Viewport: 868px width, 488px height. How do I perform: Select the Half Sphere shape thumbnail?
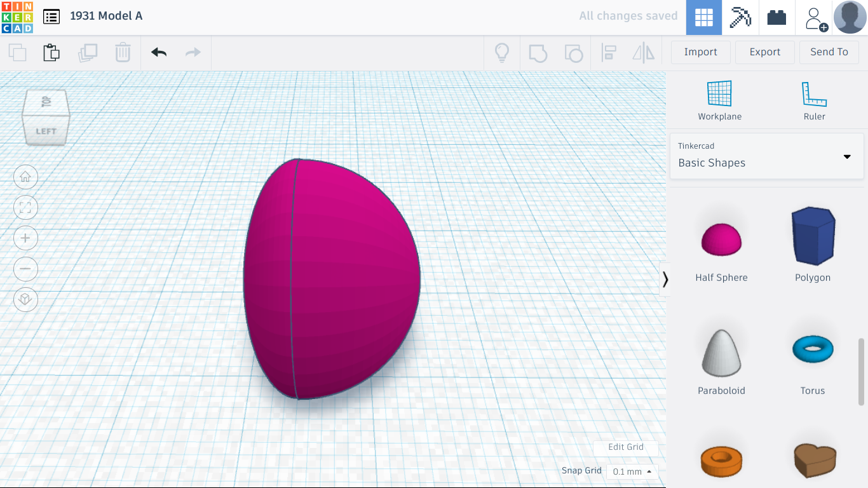(x=721, y=240)
